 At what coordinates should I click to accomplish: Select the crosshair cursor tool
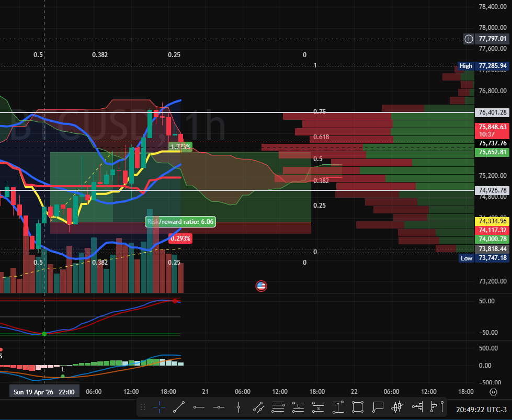coord(159,407)
